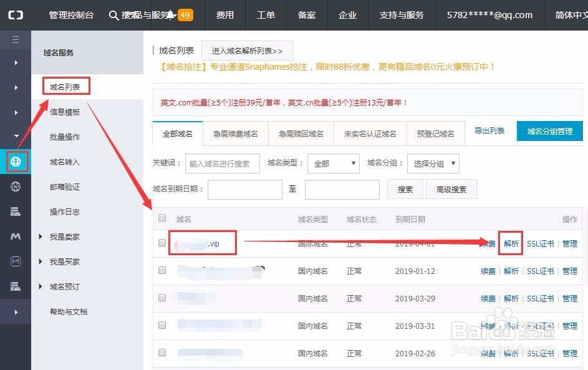Click the 关键词 domain search input field
The image size is (588, 370).
pos(222,163)
